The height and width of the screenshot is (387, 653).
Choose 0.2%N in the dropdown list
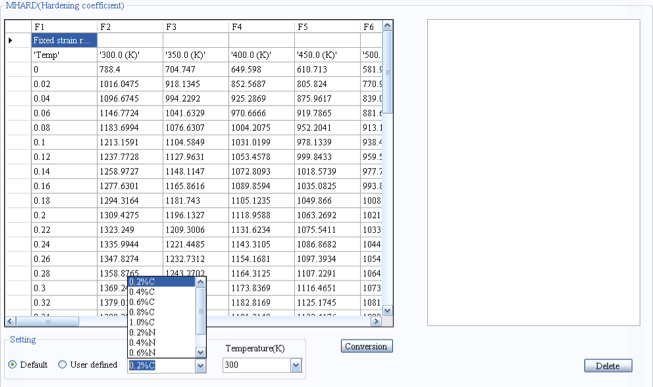tap(162, 332)
